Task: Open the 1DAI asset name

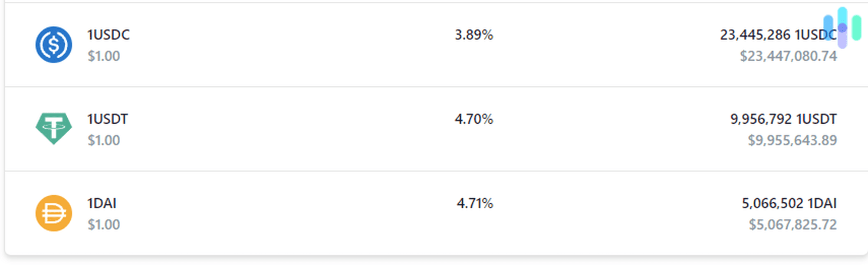Action: 102,203
